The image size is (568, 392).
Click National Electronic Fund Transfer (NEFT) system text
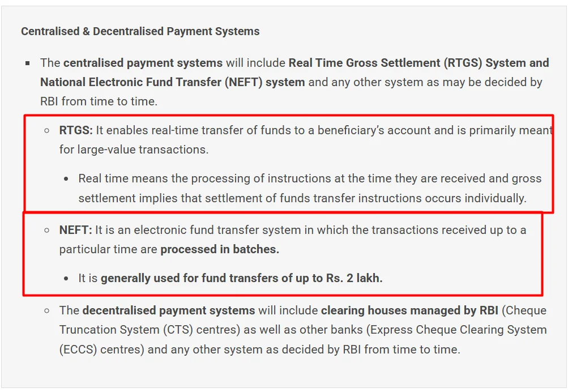172,82
